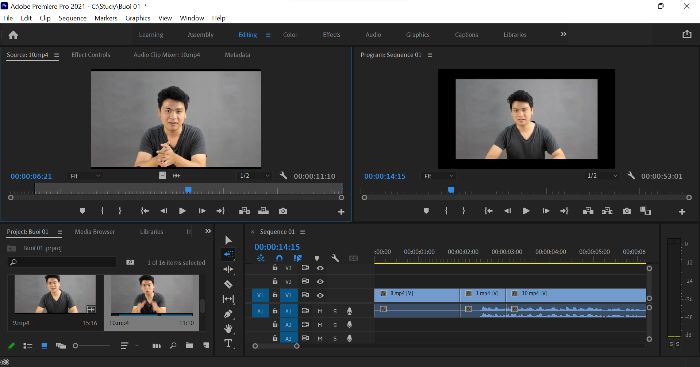
Task: Create new bin folder icon
Action: (x=189, y=345)
